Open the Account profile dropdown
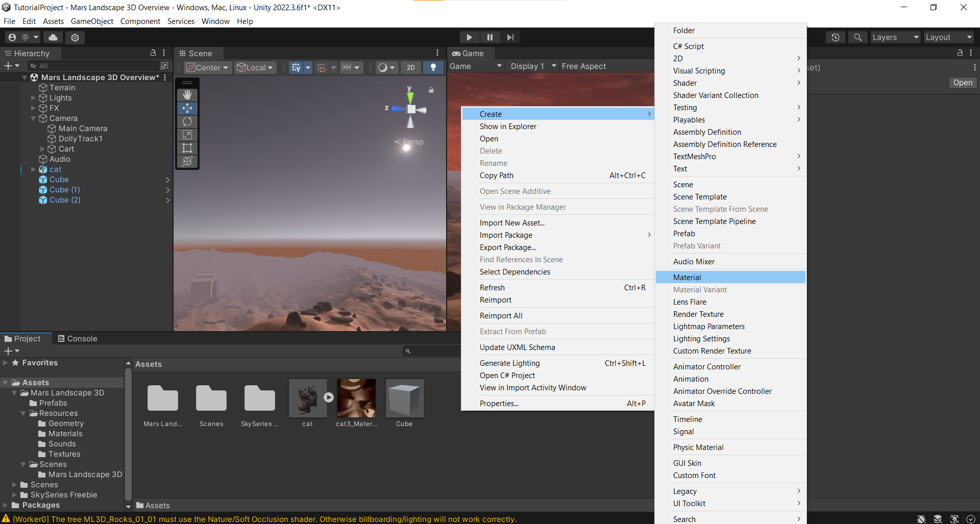This screenshot has height=524, width=980. point(23,37)
